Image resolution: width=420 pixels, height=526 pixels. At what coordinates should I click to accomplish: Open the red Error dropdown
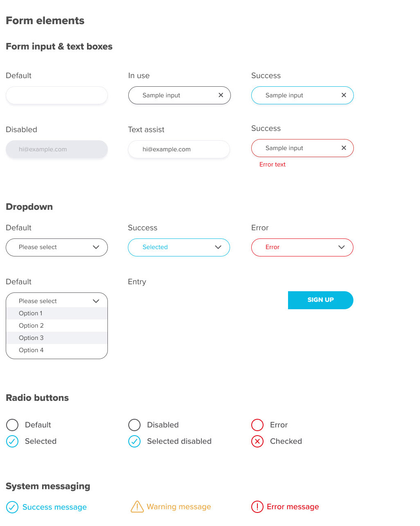click(302, 247)
